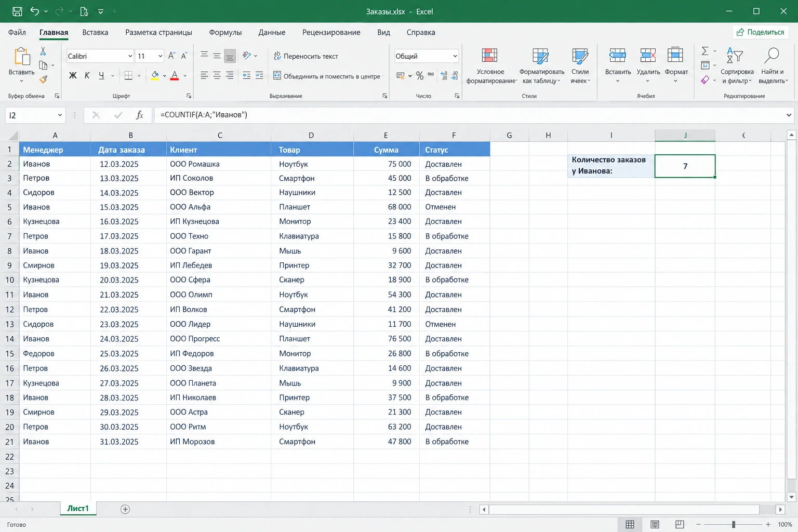Increase the cell indent

coord(259,76)
